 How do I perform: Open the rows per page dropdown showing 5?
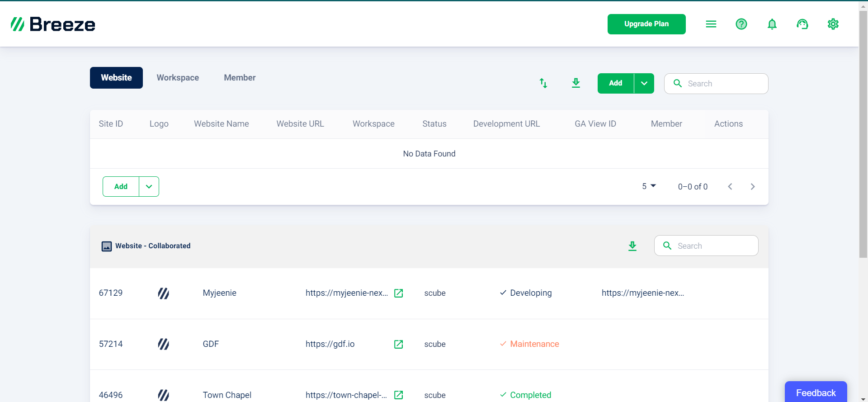click(649, 186)
